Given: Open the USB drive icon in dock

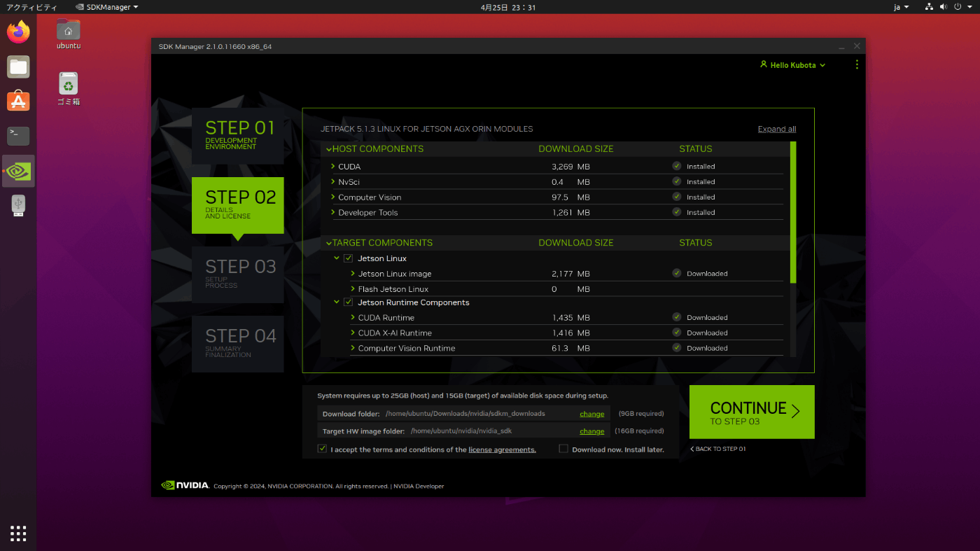Looking at the screenshot, I should point(18,205).
